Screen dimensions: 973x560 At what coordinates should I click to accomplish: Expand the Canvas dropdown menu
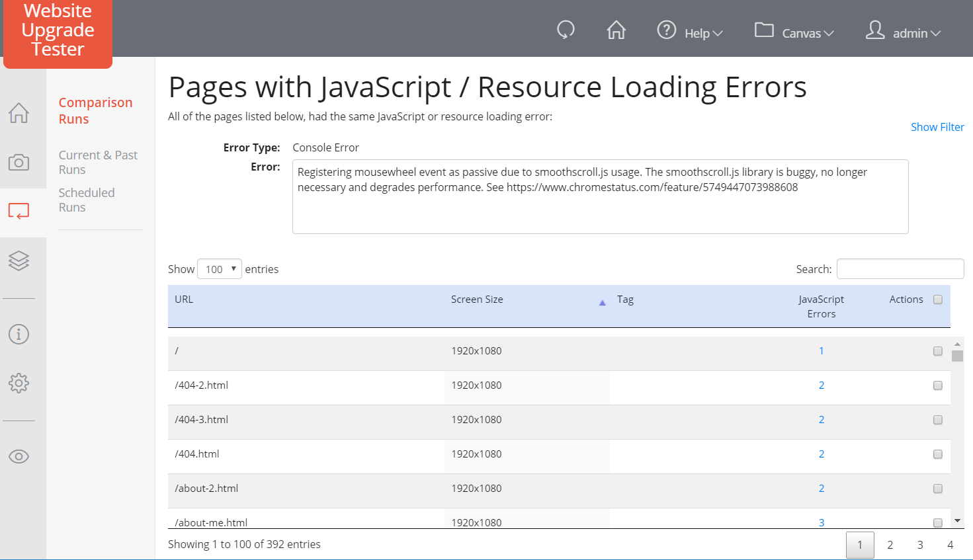tap(808, 33)
